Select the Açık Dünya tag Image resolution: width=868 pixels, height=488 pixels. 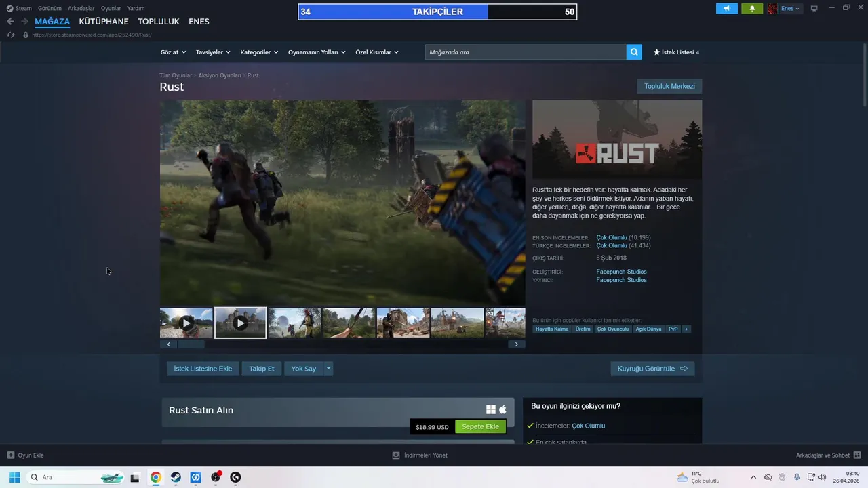point(648,329)
